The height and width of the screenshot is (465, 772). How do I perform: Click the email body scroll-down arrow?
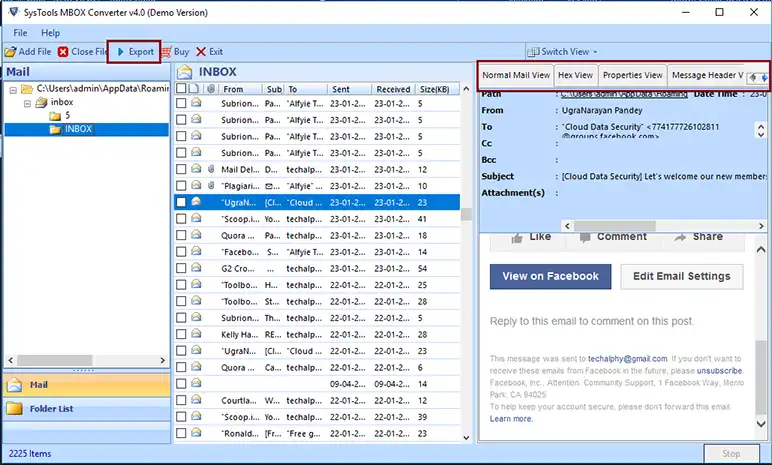pos(761,424)
